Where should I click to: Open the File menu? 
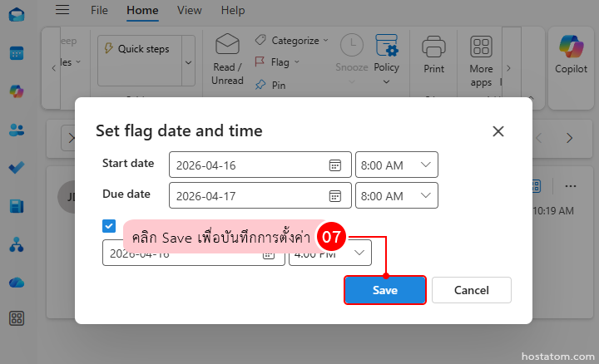(x=99, y=10)
